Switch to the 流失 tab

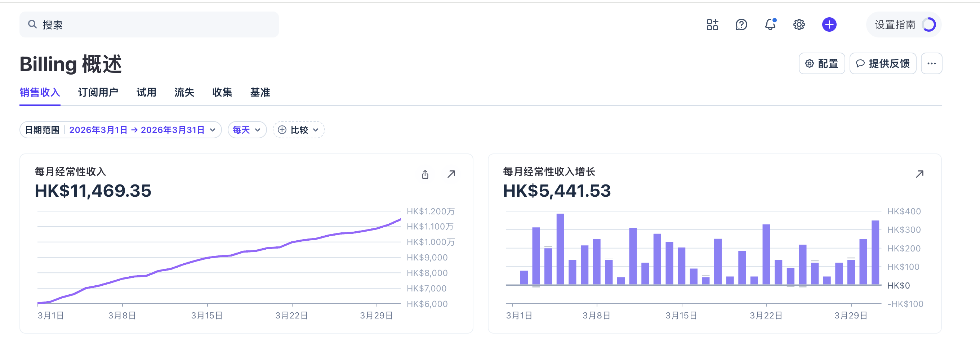(184, 93)
